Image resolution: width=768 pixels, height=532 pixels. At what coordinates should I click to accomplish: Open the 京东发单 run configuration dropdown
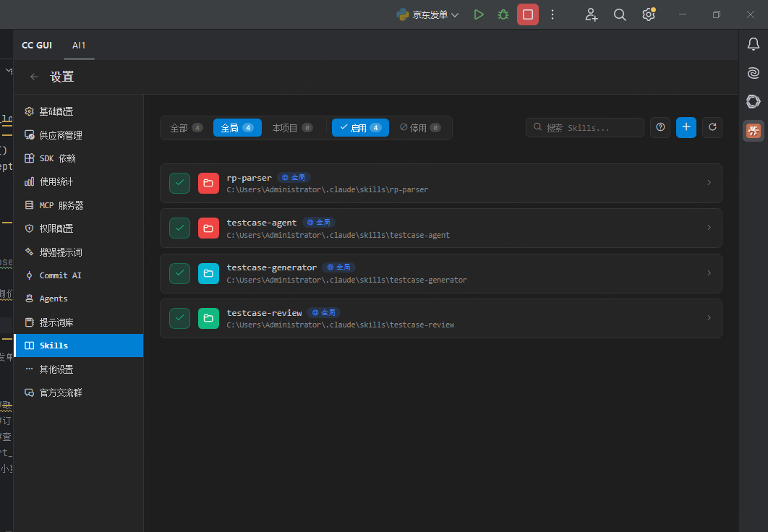pyautogui.click(x=427, y=14)
